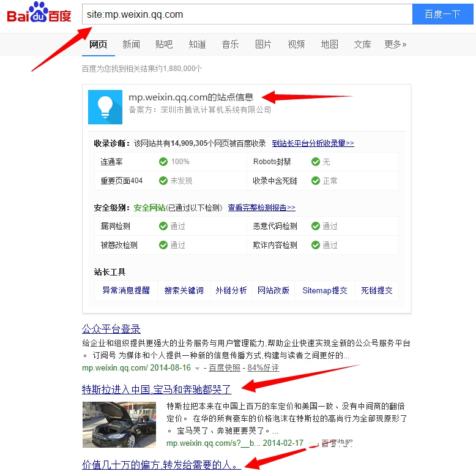
Task: Click 异常消息提醒 webmaster tool
Action: click(x=126, y=290)
